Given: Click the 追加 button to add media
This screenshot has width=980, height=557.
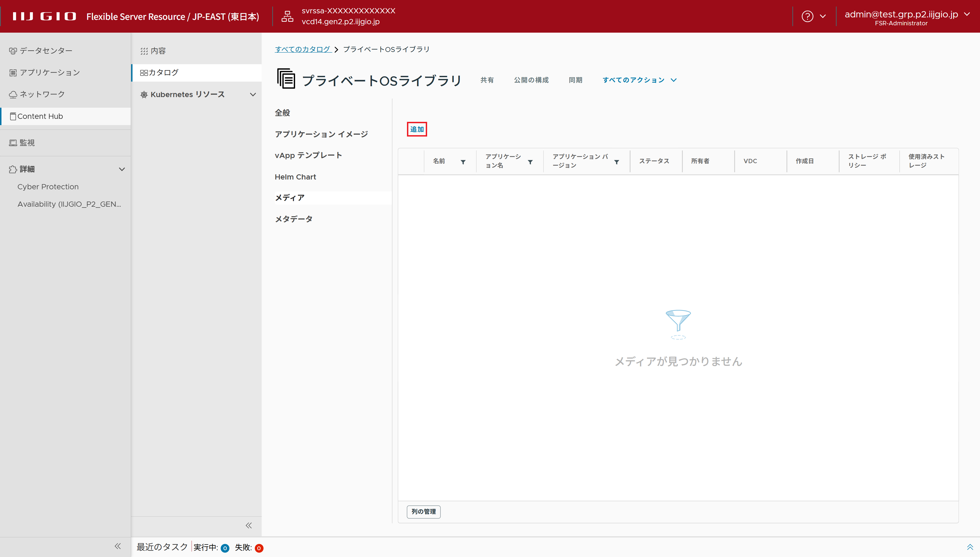Looking at the screenshot, I should (416, 129).
